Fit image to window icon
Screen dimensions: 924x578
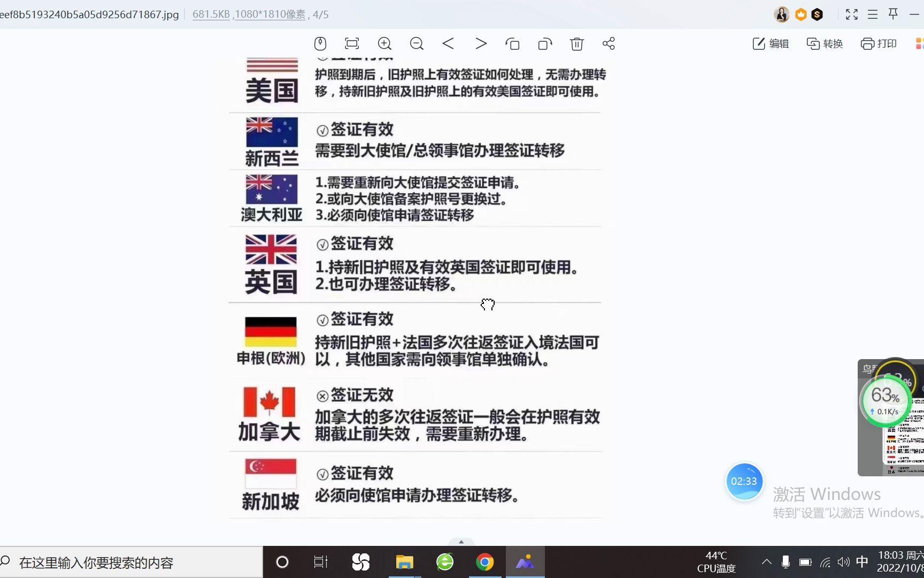[352, 44]
